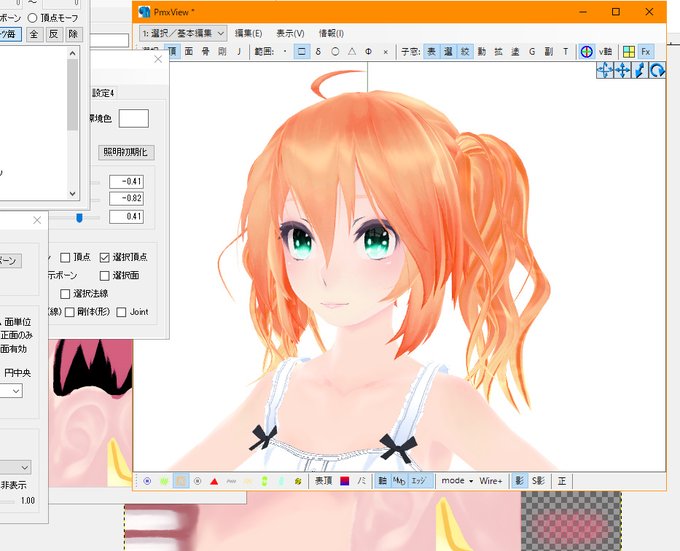Toggle the 表 sub-window button
Viewport: 680px width, 551px height.
pyautogui.click(x=432, y=52)
